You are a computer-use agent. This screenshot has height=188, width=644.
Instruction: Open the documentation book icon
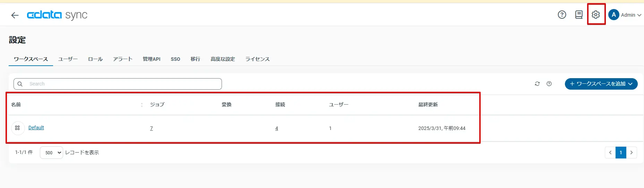579,15
